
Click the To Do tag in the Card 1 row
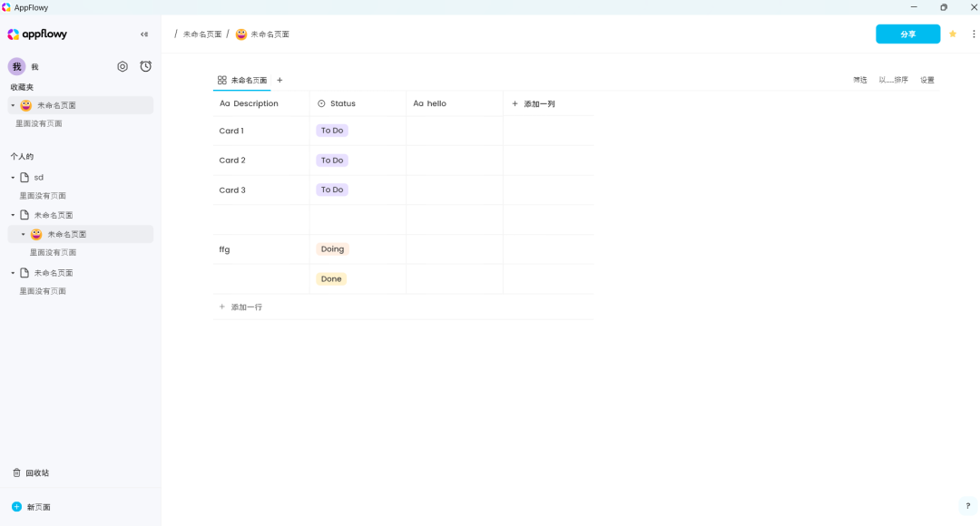(332, 131)
